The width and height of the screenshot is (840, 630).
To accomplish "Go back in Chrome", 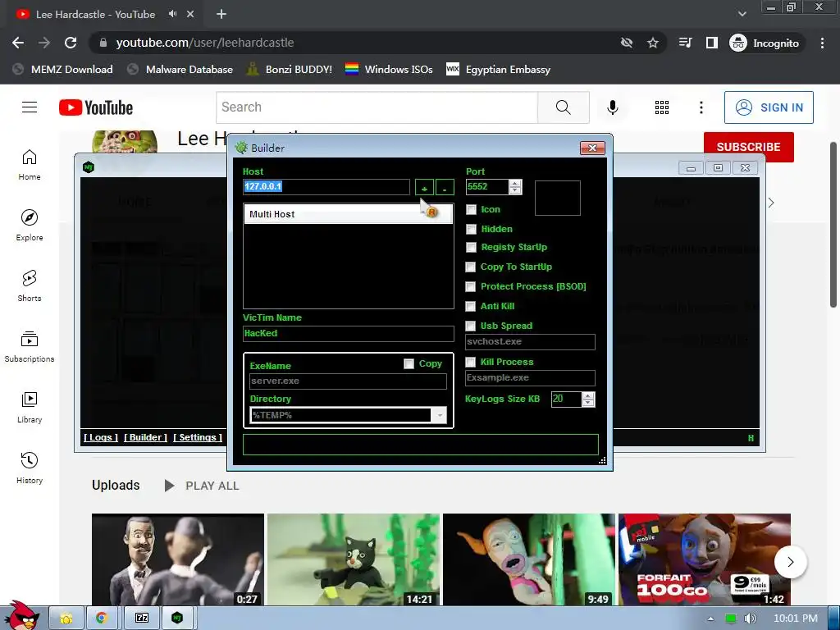I will 18,43.
